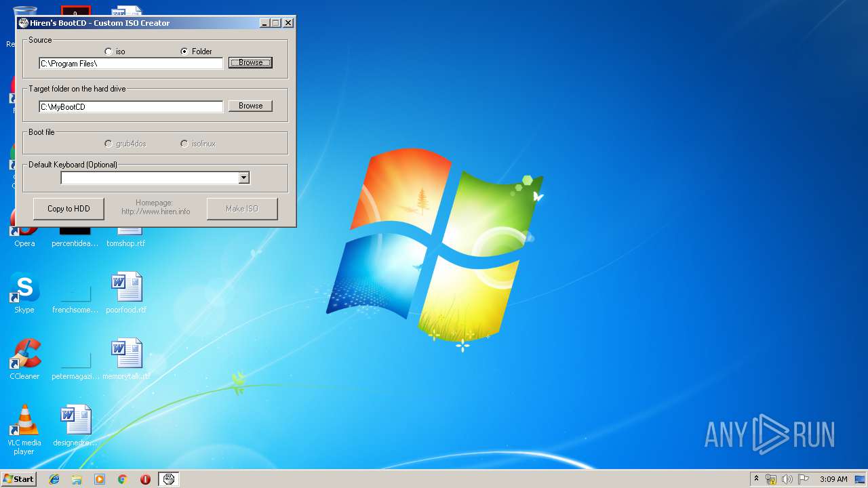868x488 pixels.
Task: Select the designedre document on the desktop
Action: click(x=75, y=426)
